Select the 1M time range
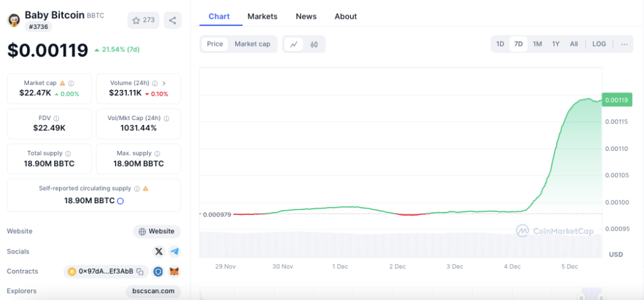 tap(537, 44)
